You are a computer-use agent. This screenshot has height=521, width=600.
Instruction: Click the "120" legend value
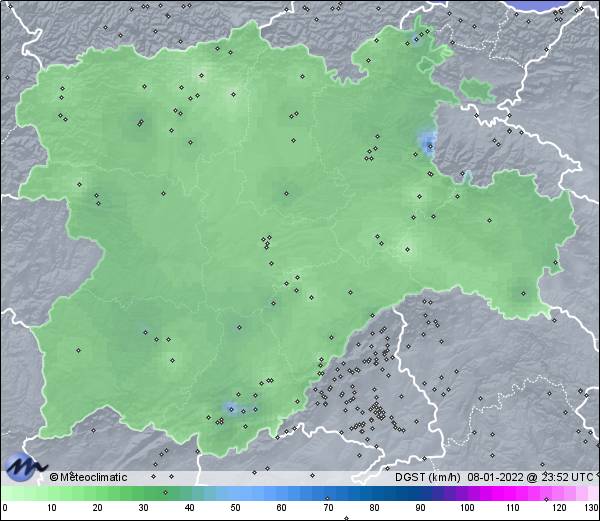point(559,508)
